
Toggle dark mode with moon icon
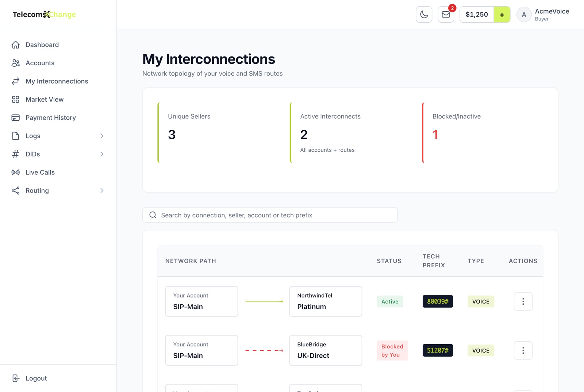click(424, 15)
